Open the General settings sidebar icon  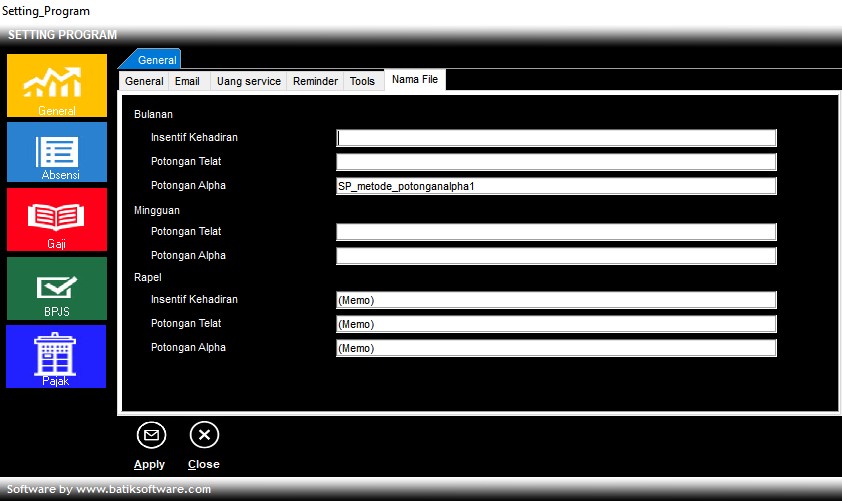[57, 85]
